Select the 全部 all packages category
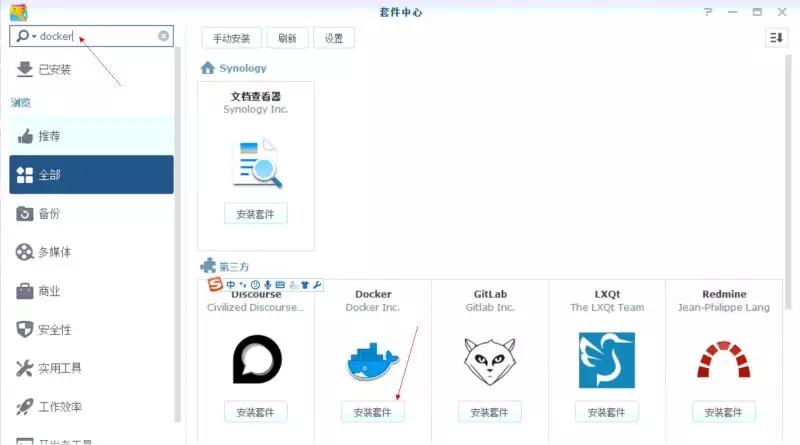 coord(91,175)
